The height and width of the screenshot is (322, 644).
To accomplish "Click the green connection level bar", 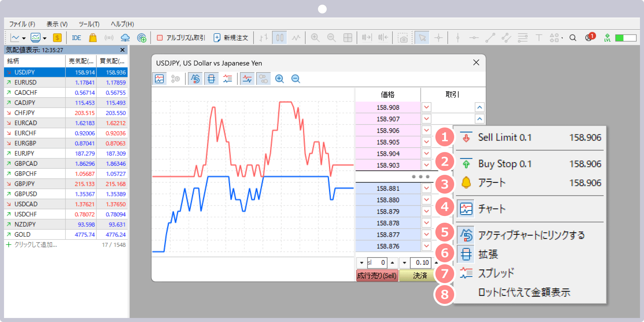I will click(x=625, y=38).
